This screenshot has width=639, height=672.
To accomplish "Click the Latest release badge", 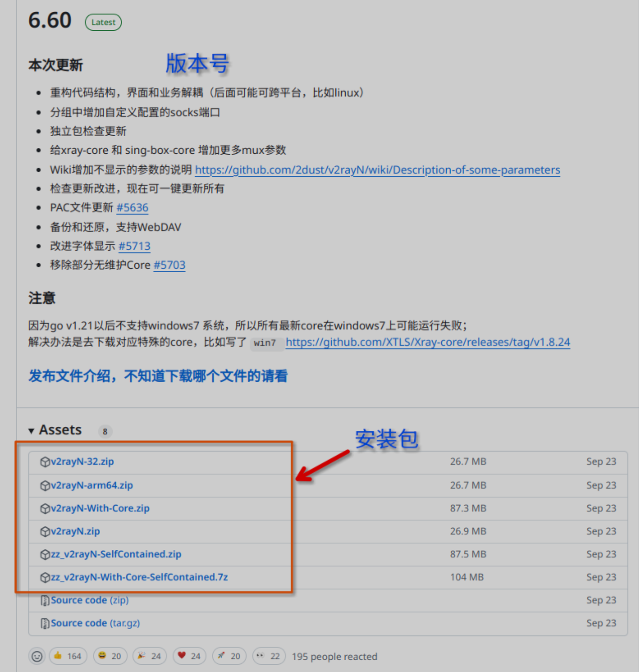I will [103, 22].
